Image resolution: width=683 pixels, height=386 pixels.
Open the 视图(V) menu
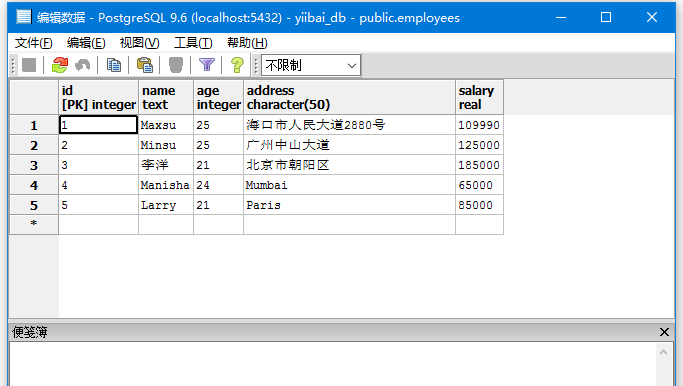click(139, 43)
